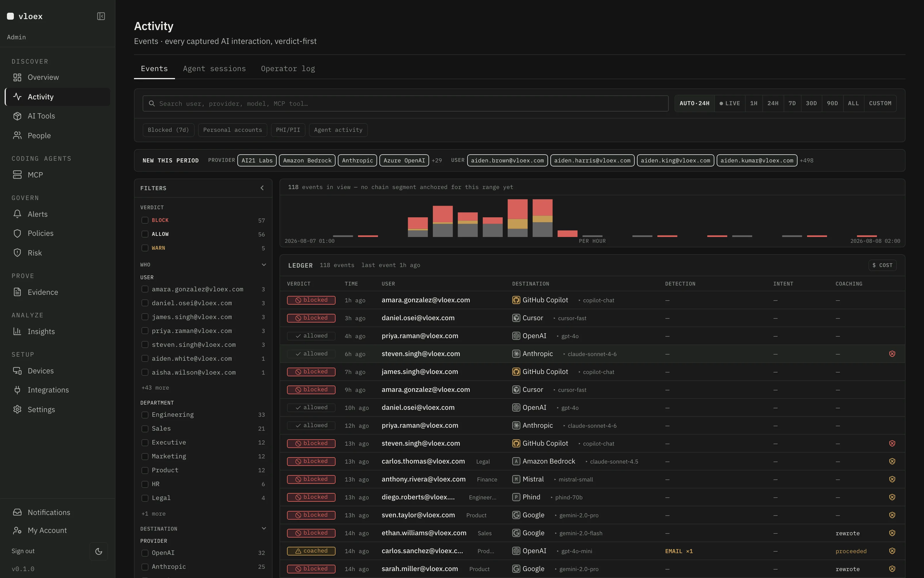Check the OpenAI provider filter

[x=145, y=553]
